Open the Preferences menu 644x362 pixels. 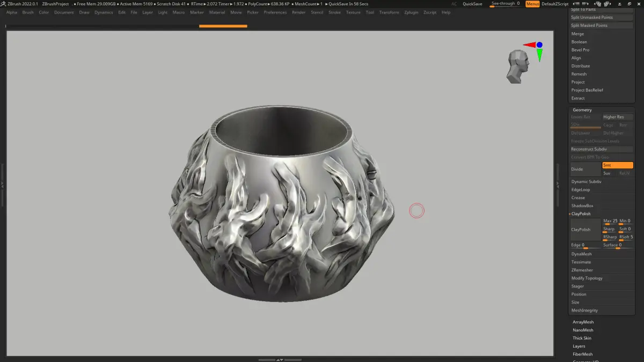click(x=275, y=12)
